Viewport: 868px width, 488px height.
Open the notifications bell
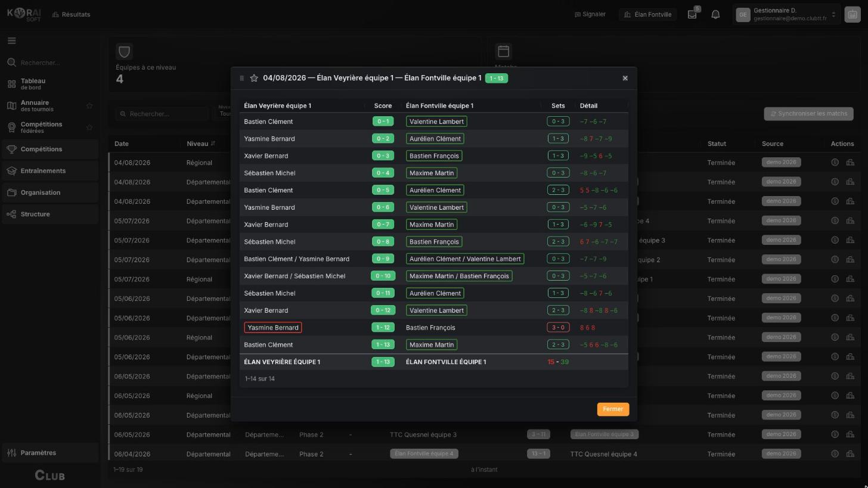coord(715,14)
